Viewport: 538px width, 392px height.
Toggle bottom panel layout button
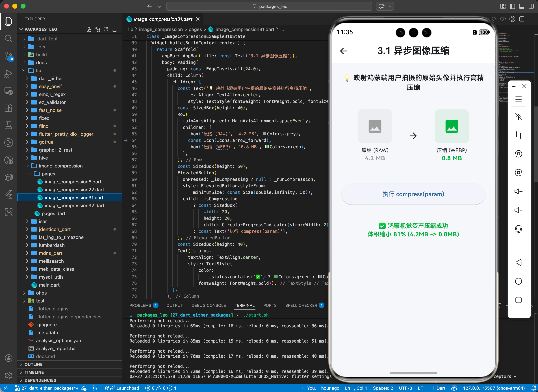tap(522, 6)
